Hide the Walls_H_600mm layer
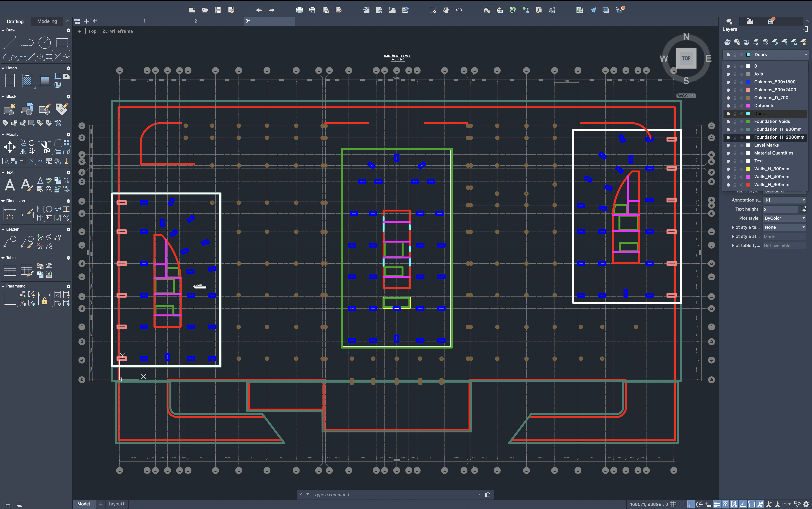This screenshot has width=812, height=509. coord(728,185)
